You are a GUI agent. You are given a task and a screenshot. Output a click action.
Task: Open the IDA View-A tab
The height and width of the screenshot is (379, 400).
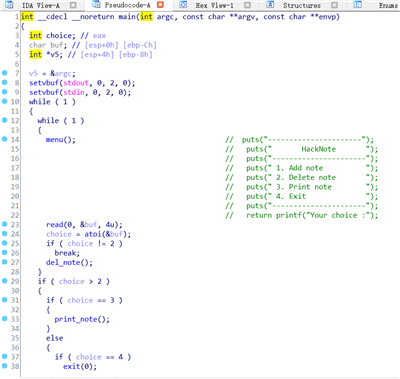(x=40, y=5)
